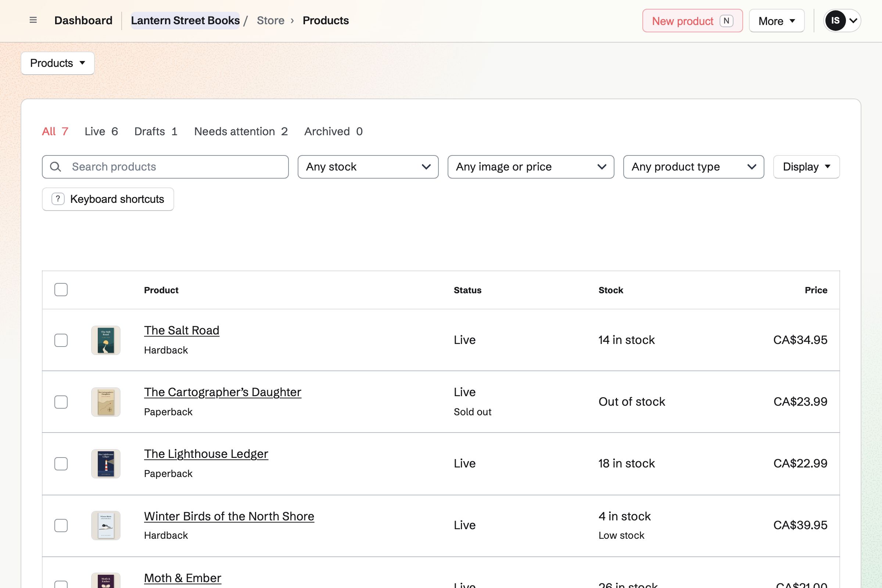Expand the Products section dropdown
The height and width of the screenshot is (588, 882).
click(58, 63)
